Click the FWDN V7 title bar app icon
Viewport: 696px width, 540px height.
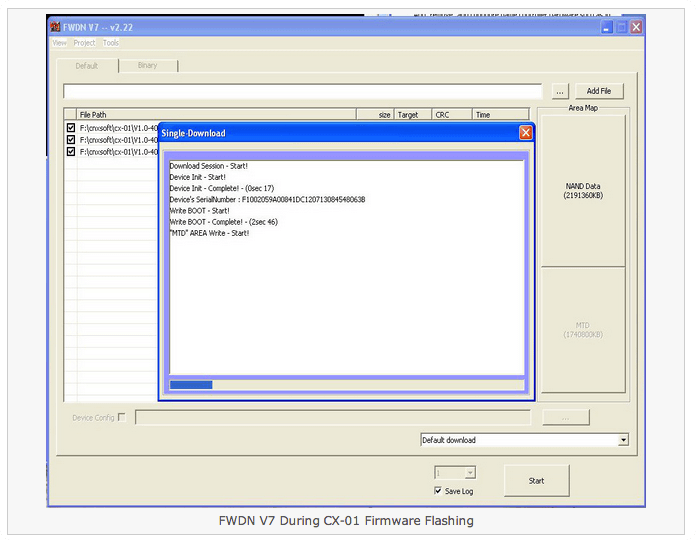click(x=55, y=28)
